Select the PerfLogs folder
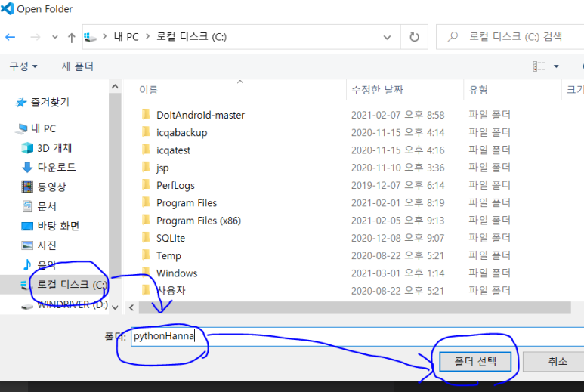The height and width of the screenshot is (392, 584). [x=175, y=185]
